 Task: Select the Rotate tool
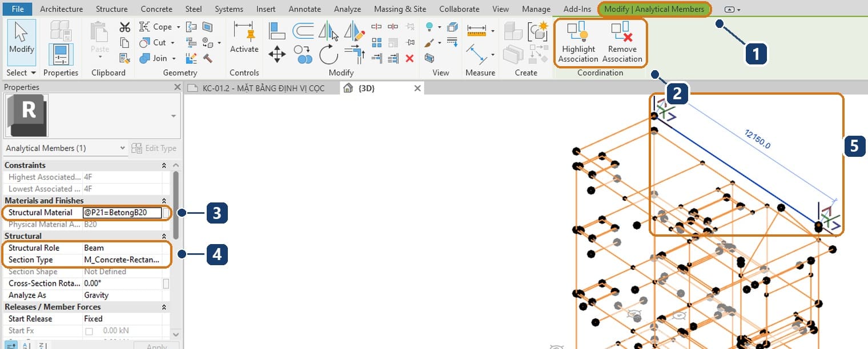pyautogui.click(x=329, y=55)
